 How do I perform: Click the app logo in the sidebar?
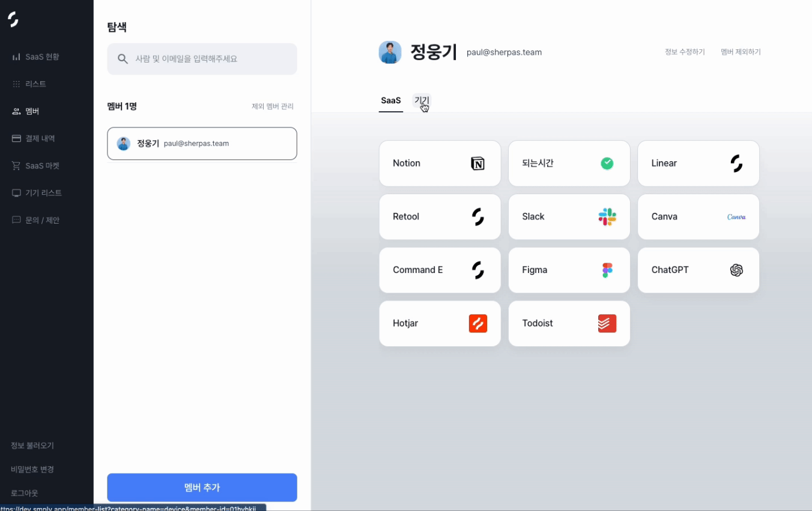coord(13,19)
